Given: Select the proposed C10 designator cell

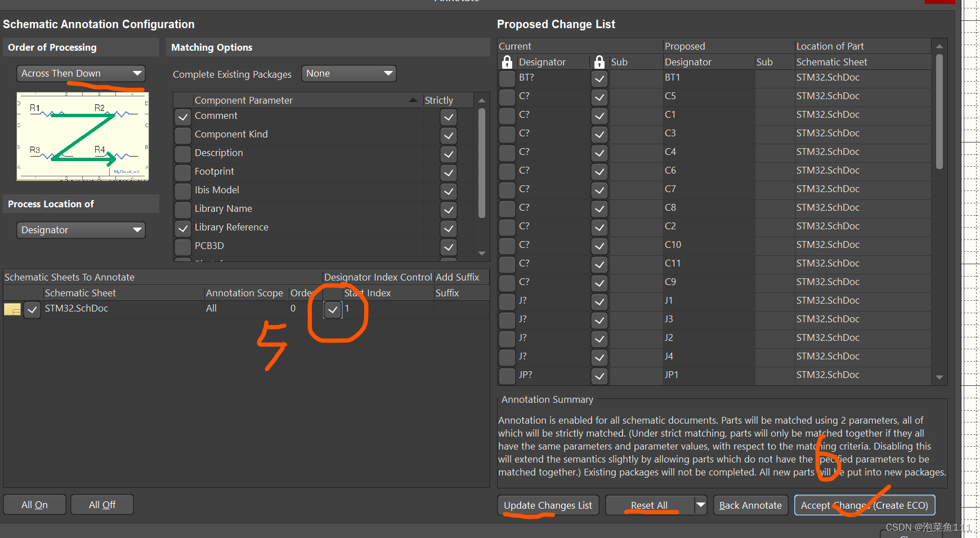Looking at the screenshot, I should pyautogui.click(x=709, y=245).
